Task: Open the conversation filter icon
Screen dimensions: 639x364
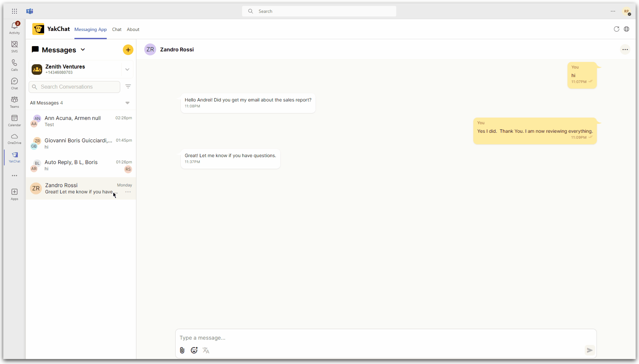Action: pyautogui.click(x=128, y=86)
